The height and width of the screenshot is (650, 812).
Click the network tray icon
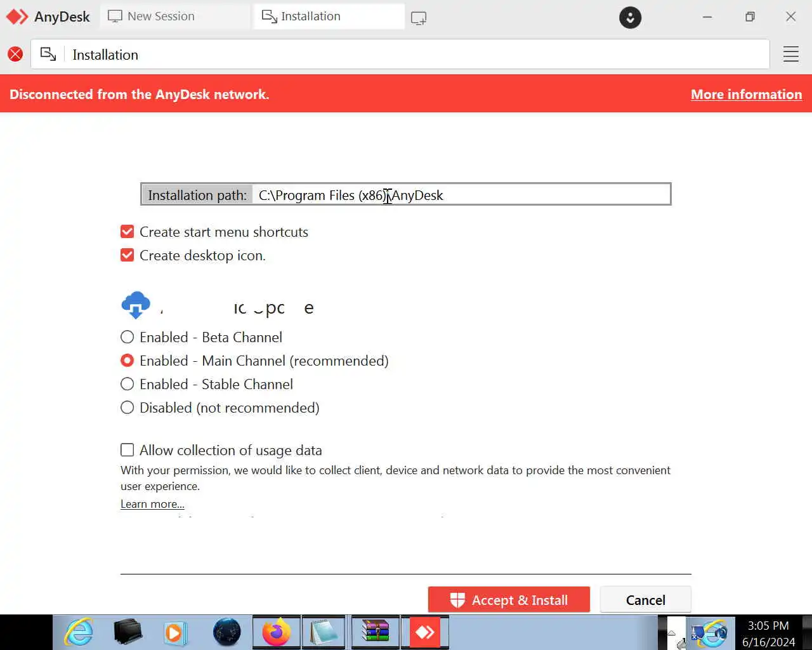[x=699, y=634]
